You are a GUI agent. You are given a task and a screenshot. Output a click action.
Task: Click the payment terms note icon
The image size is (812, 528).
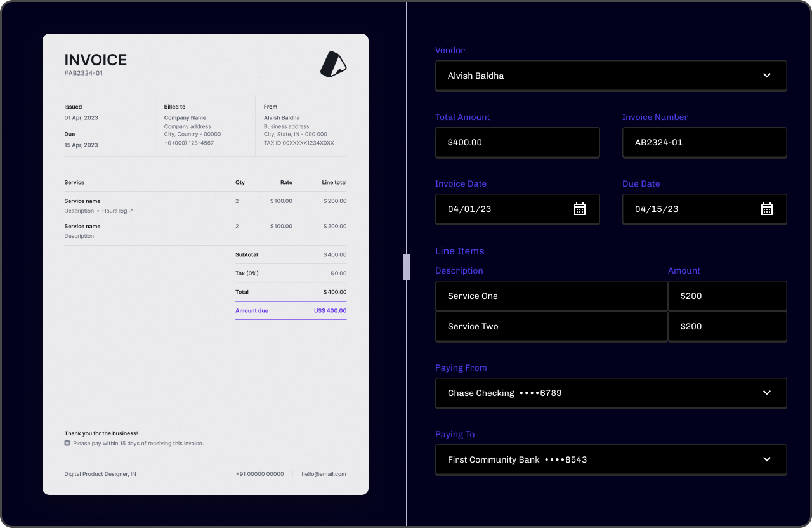click(x=67, y=443)
